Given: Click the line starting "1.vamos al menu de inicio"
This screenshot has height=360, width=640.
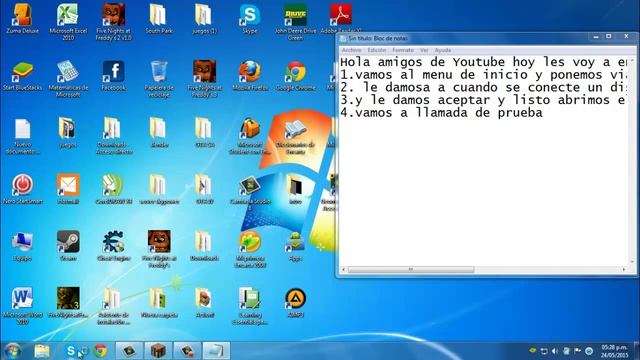Looking at the screenshot, I should 484,75.
